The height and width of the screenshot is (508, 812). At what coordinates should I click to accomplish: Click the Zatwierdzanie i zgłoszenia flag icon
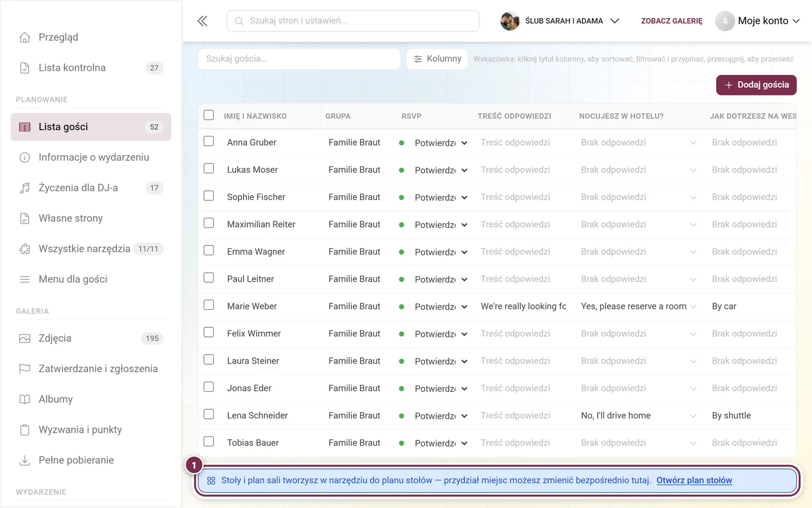25,369
